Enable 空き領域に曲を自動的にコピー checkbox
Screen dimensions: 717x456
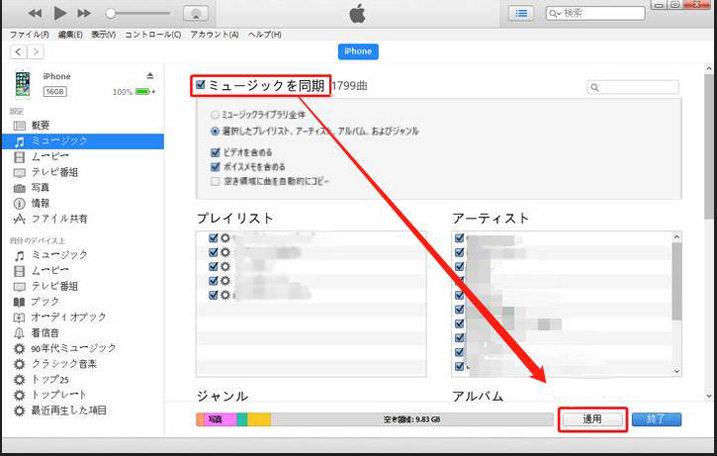point(215,182)
